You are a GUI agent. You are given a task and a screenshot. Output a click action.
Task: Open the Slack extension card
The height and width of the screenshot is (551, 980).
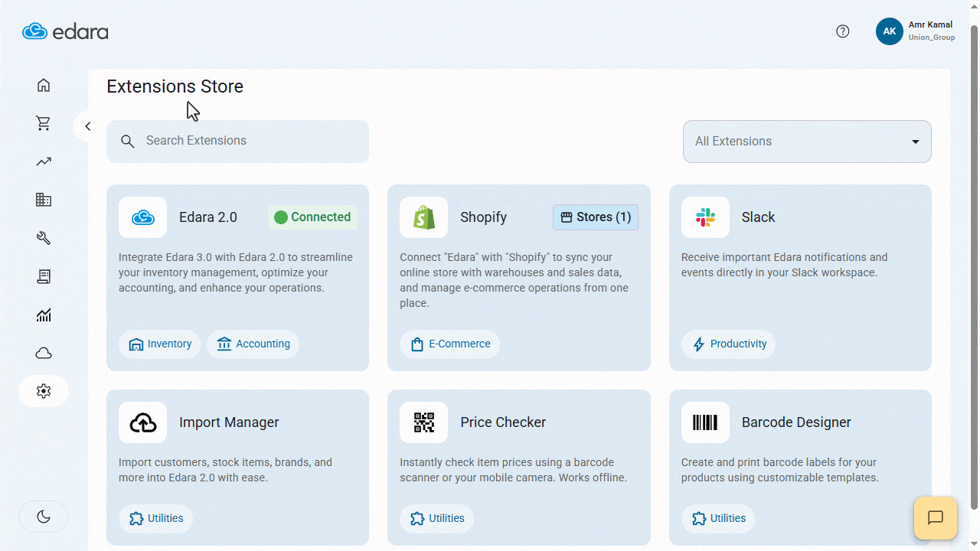800,278
